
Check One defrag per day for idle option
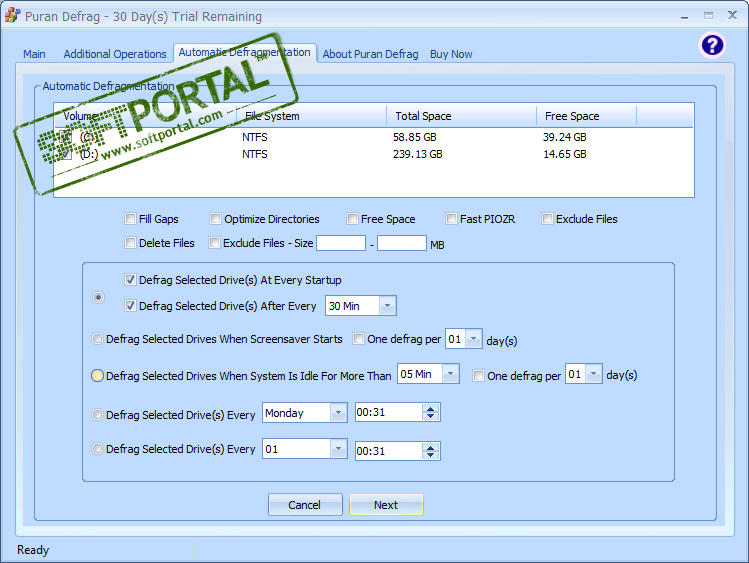click(478, 376)
